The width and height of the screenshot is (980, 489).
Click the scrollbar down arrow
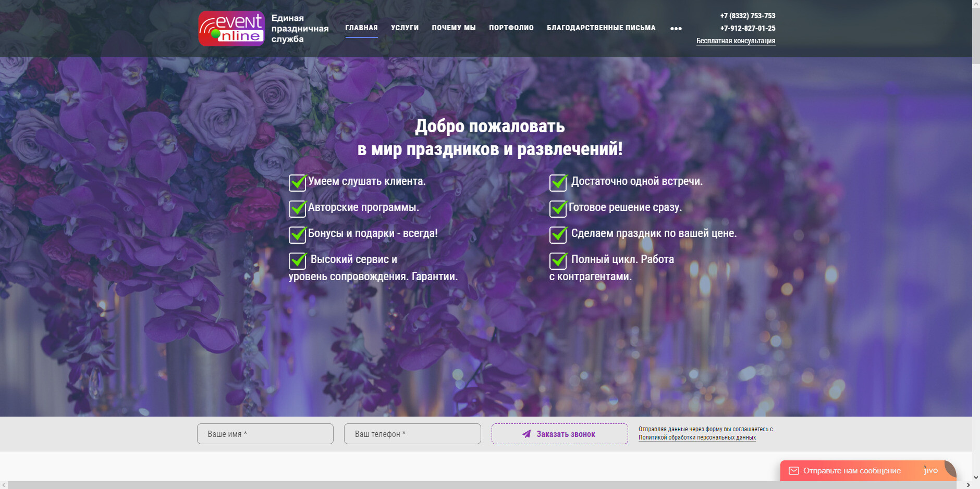(976, 477)
